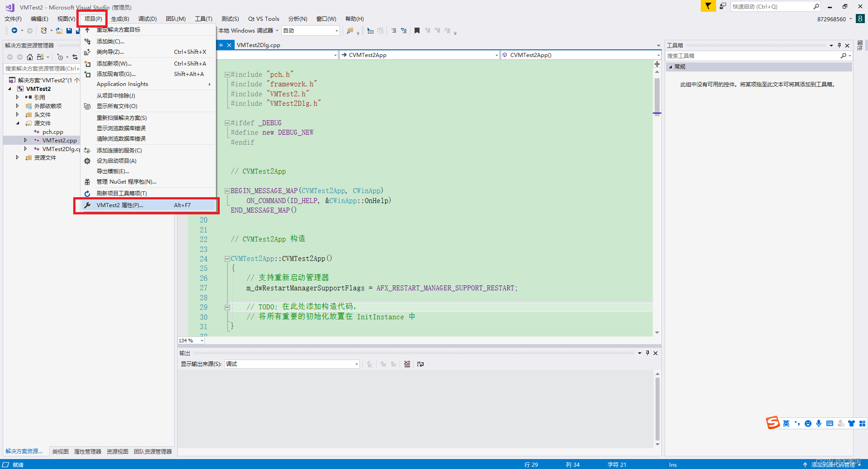This screenshot has width=868, height=469.
Task: Toggle word wrap in the output panel
Action: 420,364
